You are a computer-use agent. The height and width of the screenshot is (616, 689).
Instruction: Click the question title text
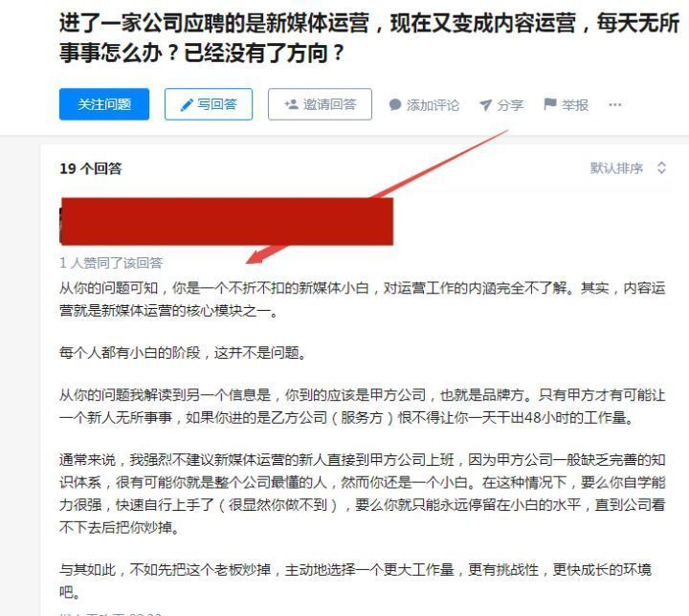[x=369, y=38]
